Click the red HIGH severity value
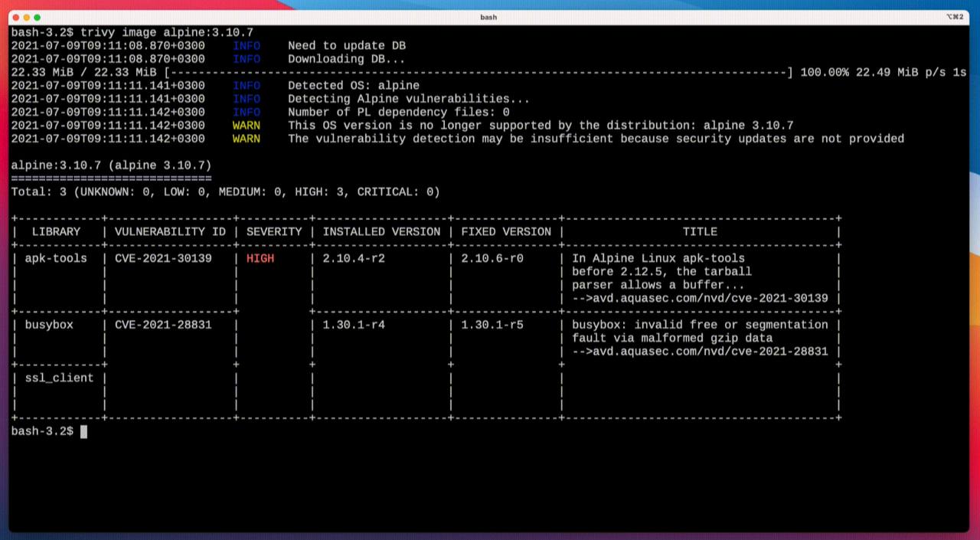This screenshot has height=540, width=980. (x=260, y=258)
